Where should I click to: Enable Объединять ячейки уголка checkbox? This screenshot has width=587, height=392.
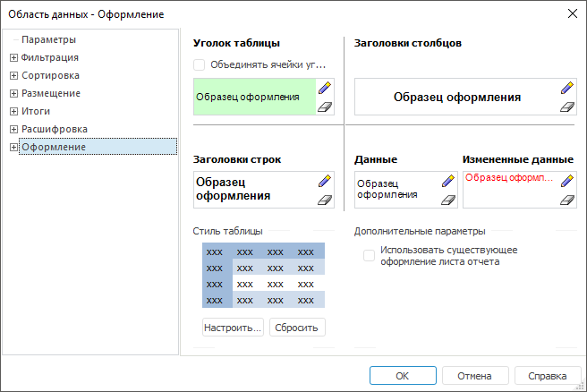pyautogui.click(x=200, y=64)
